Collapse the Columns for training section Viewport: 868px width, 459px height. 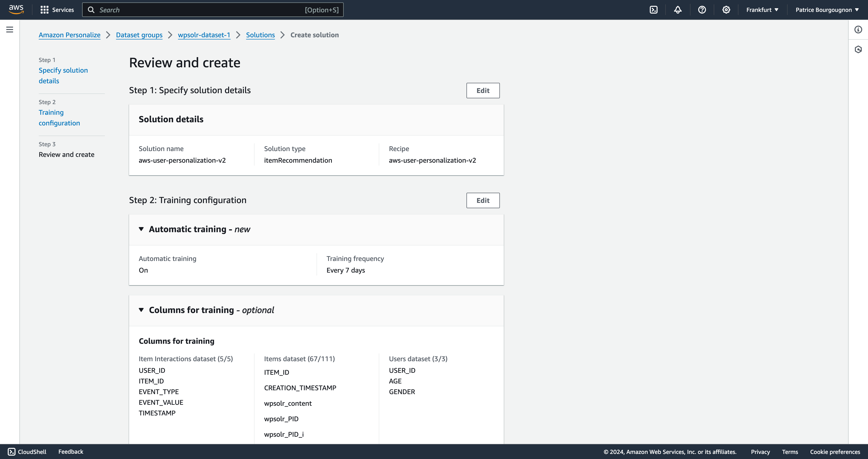(x=141, y=310)
